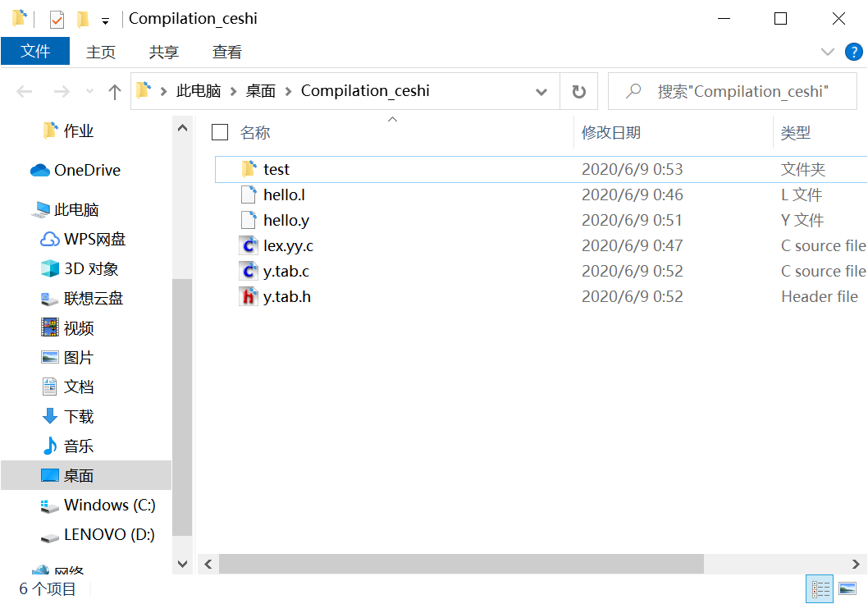Click horizontal scrollbar right arrow

pyautogui.click(x=856, y=564)
